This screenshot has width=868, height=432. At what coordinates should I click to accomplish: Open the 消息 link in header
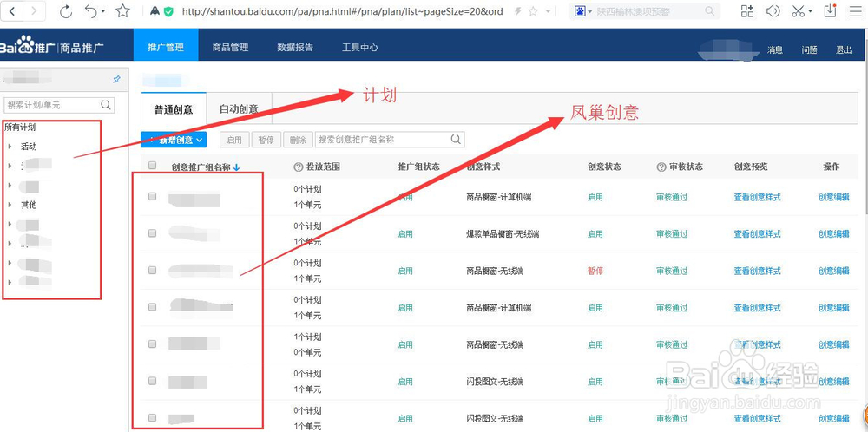775,49
